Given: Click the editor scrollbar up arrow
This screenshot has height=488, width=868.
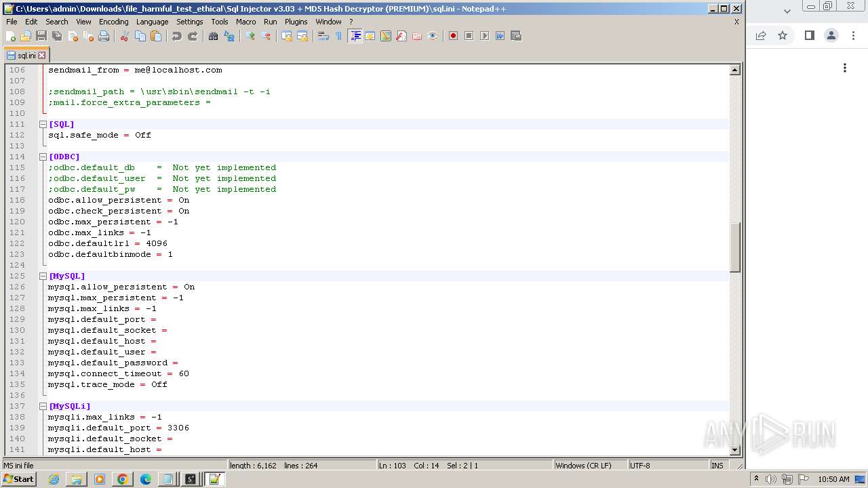Looking at the screenshot, I should click(x=734, y=70).
